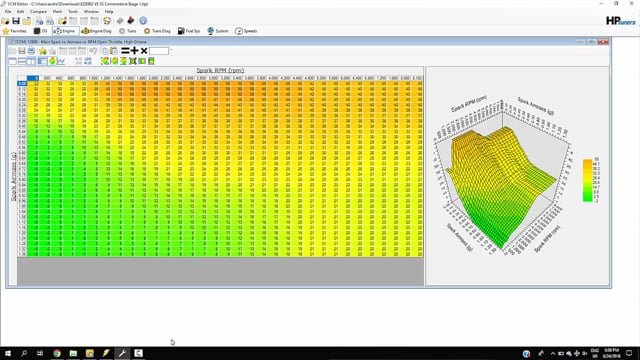This screenshot has width=640, height=360.
Task: Add table to favorites with green star
Action: tap(43, 51)
